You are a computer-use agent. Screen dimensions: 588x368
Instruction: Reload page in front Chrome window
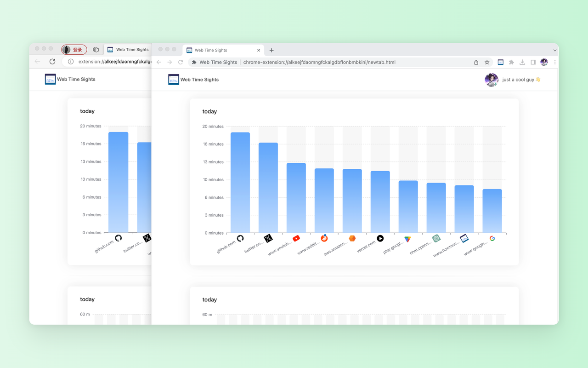(x=181, y=62)
